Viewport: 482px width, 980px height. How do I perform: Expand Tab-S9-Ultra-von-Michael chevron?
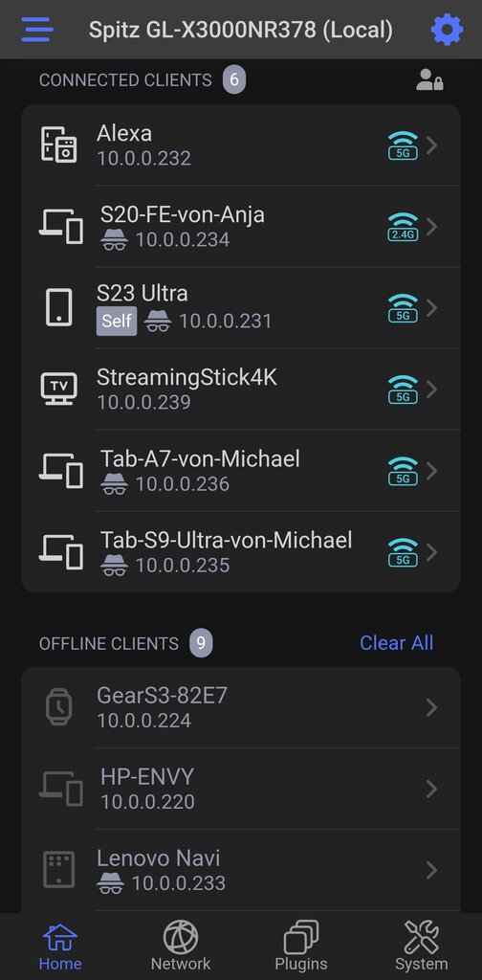[x=431, y=552]
